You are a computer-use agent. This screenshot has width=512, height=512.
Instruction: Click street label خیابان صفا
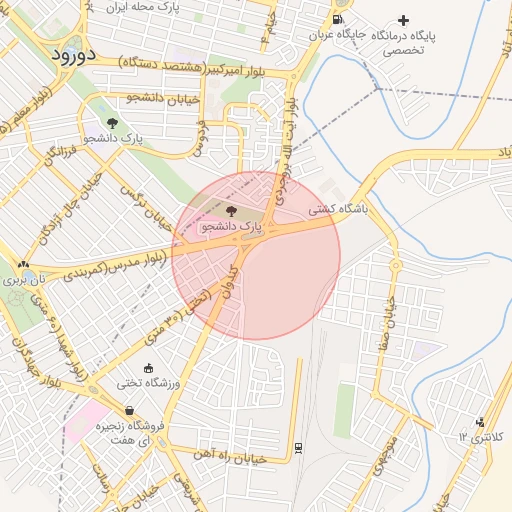(388, 323)
